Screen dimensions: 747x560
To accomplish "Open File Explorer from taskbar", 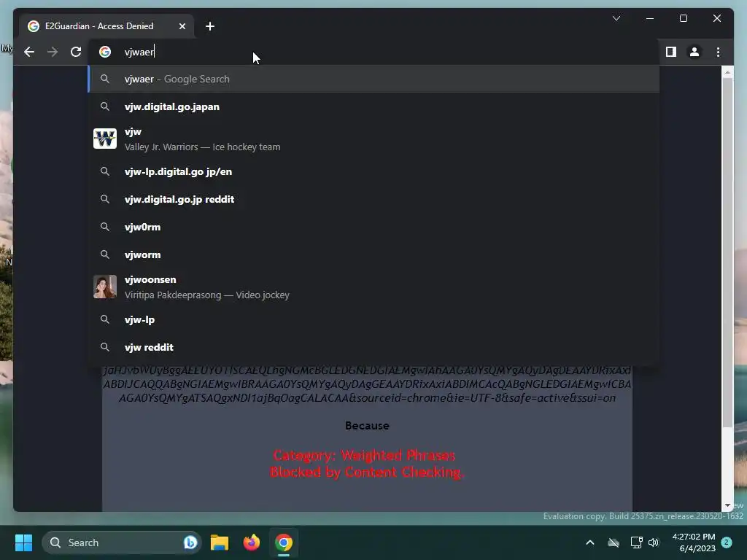I will point(220,542).
